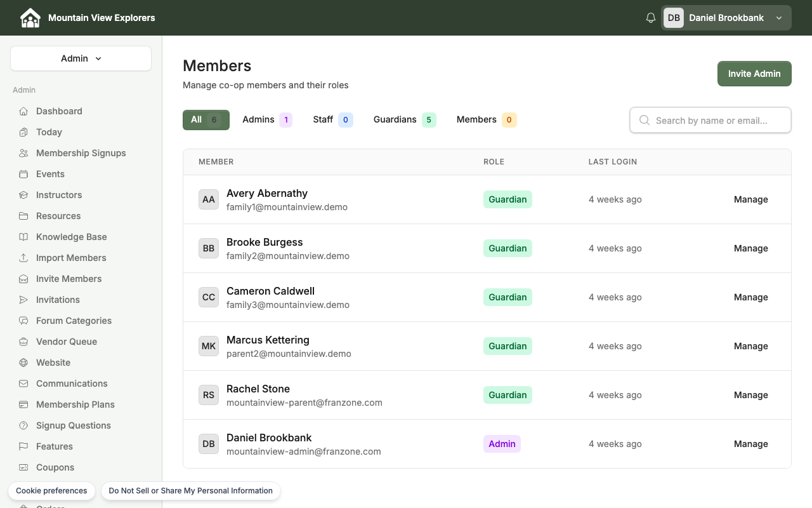
Task: Open Membership Signups in the sidebar
Action: (81, 153)
